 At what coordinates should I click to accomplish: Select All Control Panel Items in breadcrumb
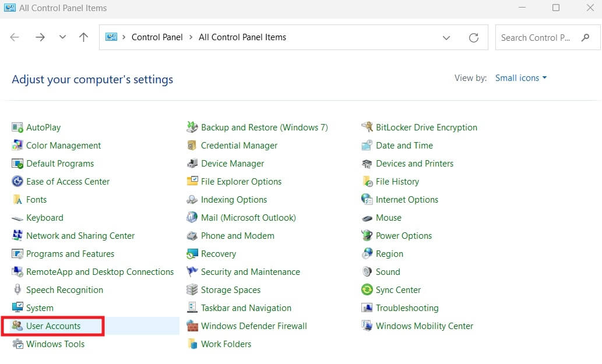pos(242,37)
